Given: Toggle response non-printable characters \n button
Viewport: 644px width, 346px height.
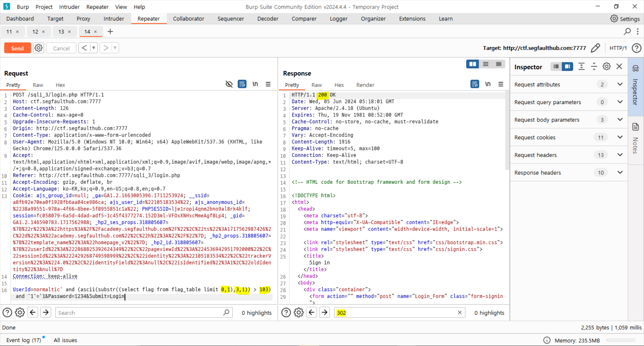Looking at the screenshot, I should click(x=488, y=84).
